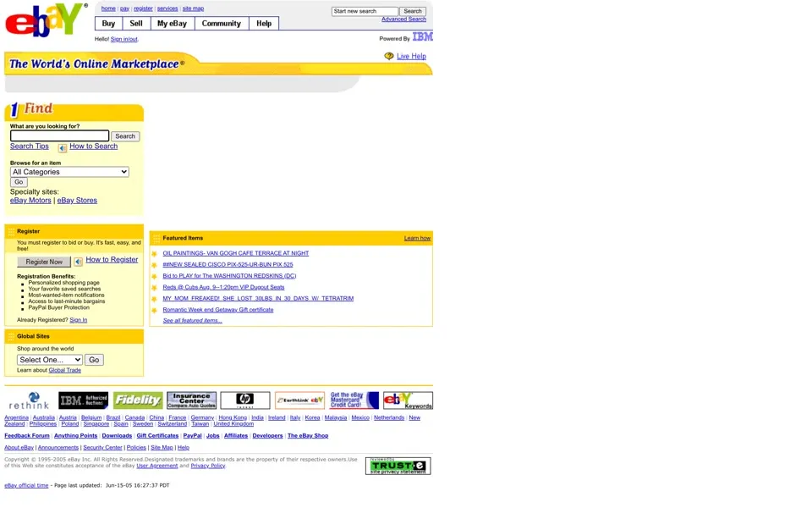Click the User Agreement link
This screenshot has width=812, height=508.
[157, 466]
